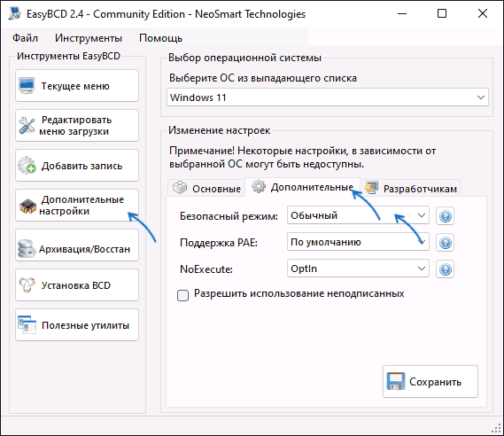Click the resize grip in the status bar

(497, 428)
